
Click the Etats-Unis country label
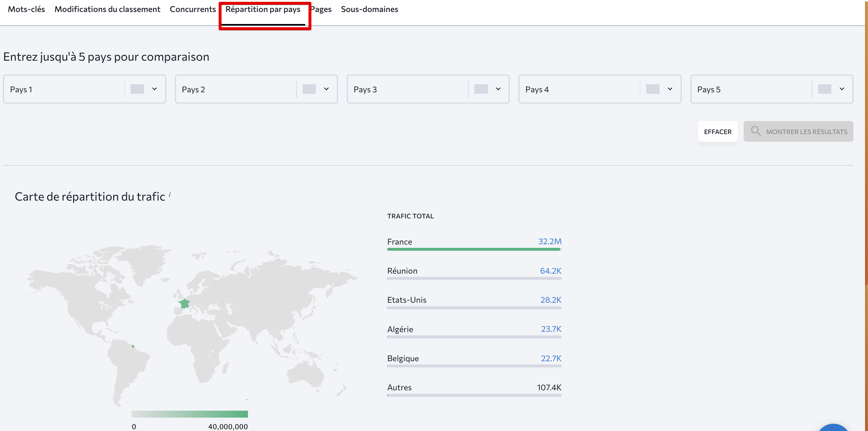407,300
